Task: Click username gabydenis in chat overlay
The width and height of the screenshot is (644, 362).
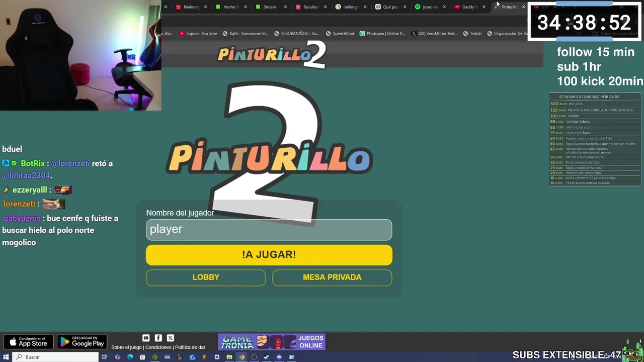Action: pos(22,218)
